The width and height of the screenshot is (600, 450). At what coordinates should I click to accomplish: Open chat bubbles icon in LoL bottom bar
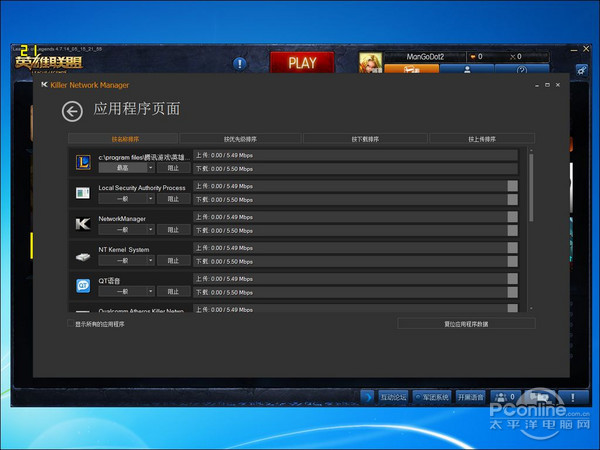tap(539, 397)
